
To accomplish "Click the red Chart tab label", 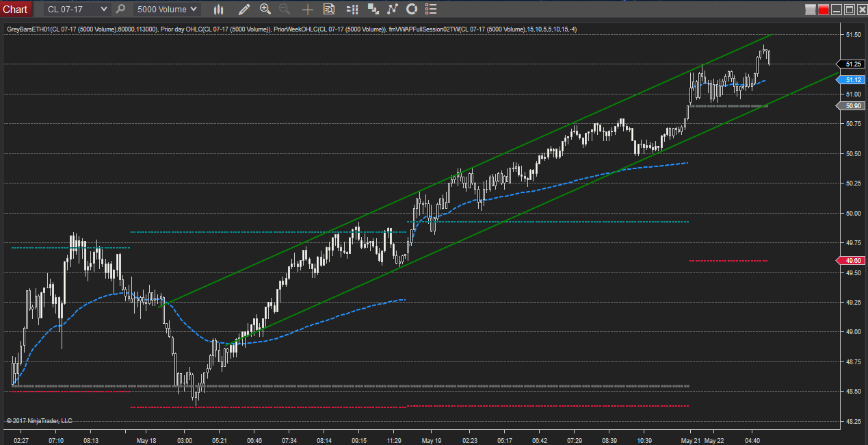I will pyautogui.click(x=15, y=9).
